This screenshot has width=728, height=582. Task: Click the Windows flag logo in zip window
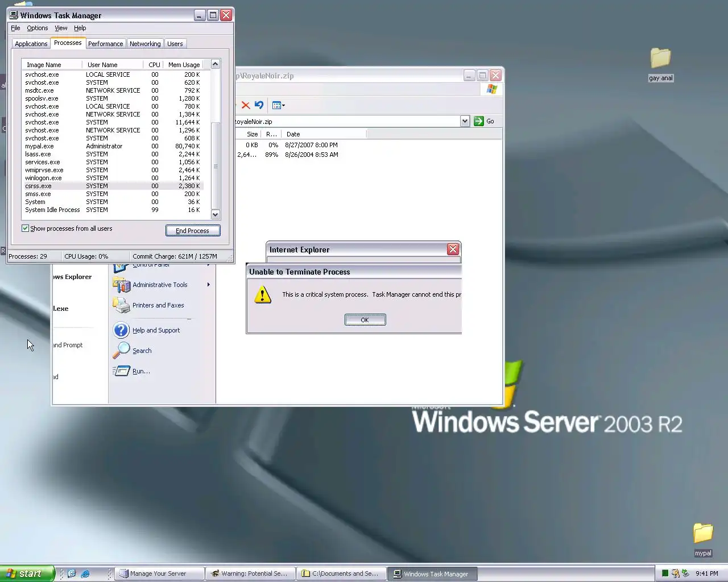492,89
